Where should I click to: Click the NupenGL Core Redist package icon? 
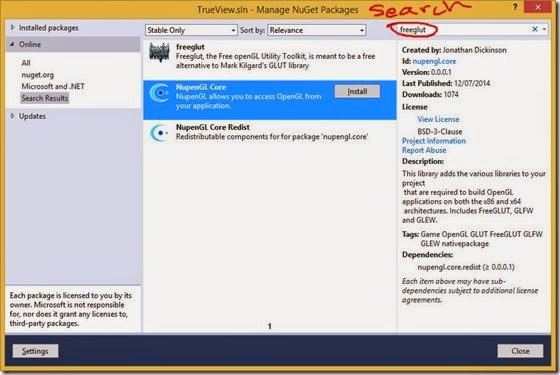(159, 133)
